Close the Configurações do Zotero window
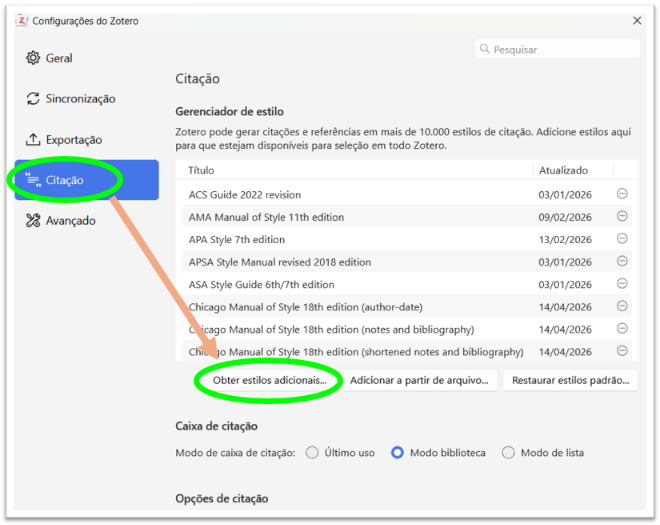 pos(637,21)
